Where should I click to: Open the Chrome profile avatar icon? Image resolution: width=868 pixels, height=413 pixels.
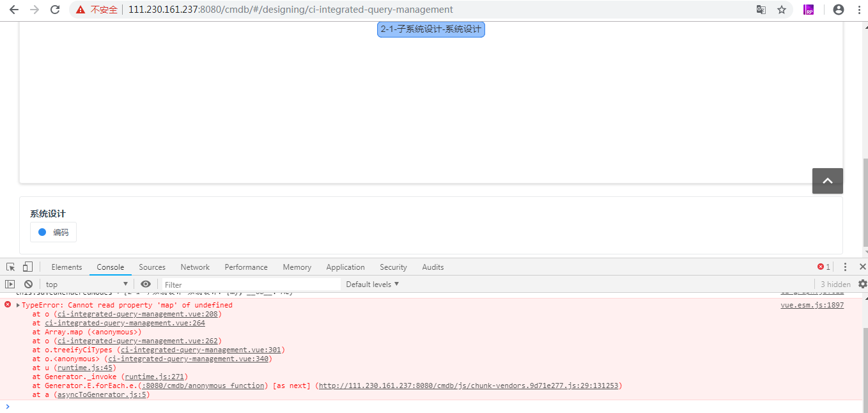pyautogui.click(x=837, y=10)
